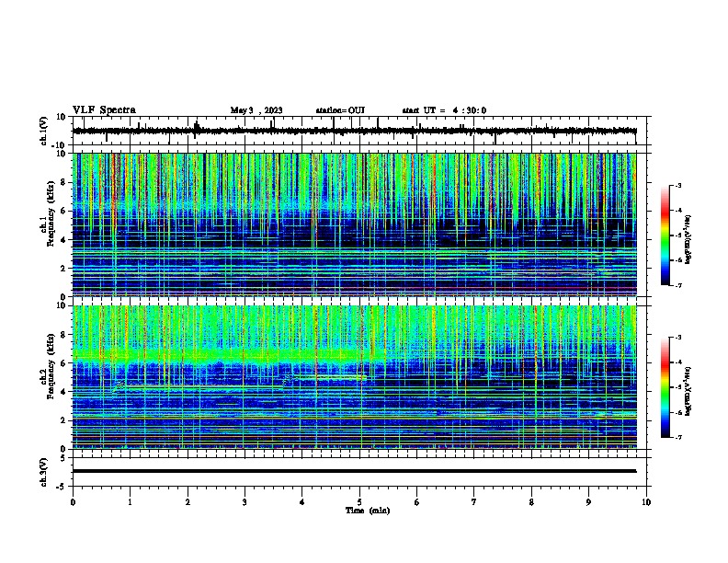
Task: Click the '-7' label on ch.2 color bar
Action: (x=677, y=437)
